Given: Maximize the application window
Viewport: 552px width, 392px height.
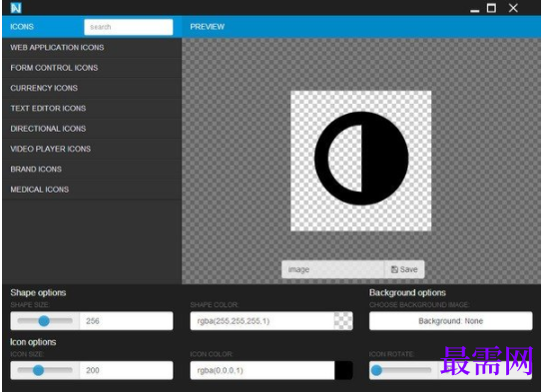Looking at the screenshot, I should tap(491, 8).
